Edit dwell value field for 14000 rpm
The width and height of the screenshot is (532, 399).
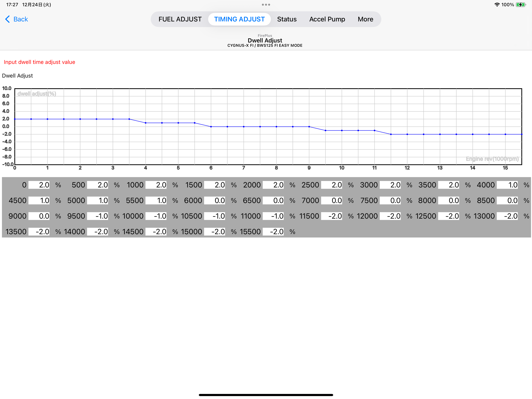point(97,232)
